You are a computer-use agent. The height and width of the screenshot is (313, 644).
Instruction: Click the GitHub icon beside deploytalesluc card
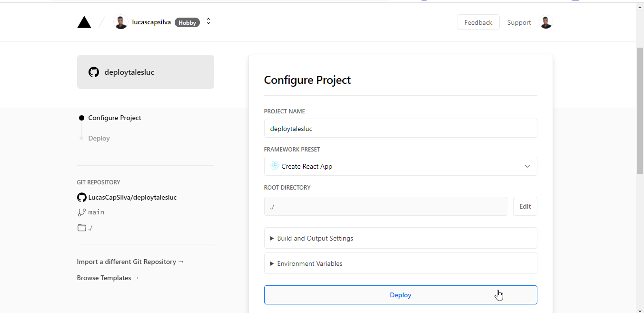pyautogui.click(x=94, y=72)
